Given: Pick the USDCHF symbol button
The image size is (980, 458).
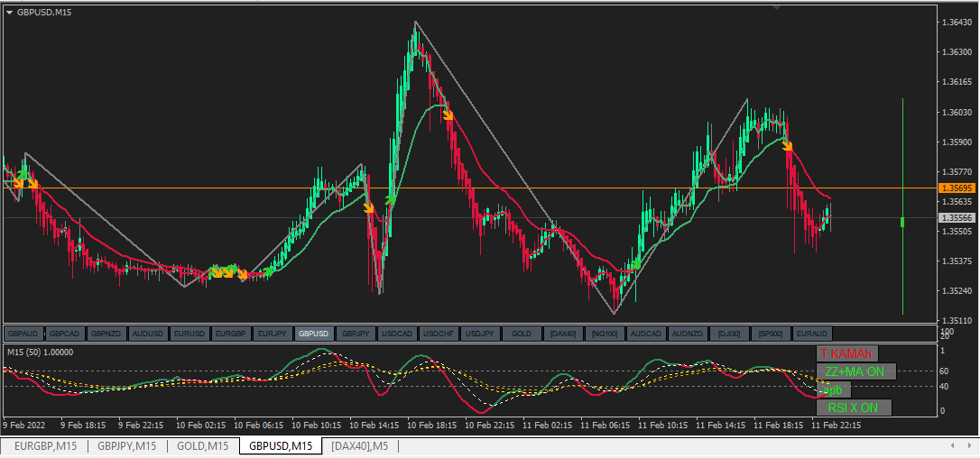Looking at the screenshot, I should [x=439, y=334].
